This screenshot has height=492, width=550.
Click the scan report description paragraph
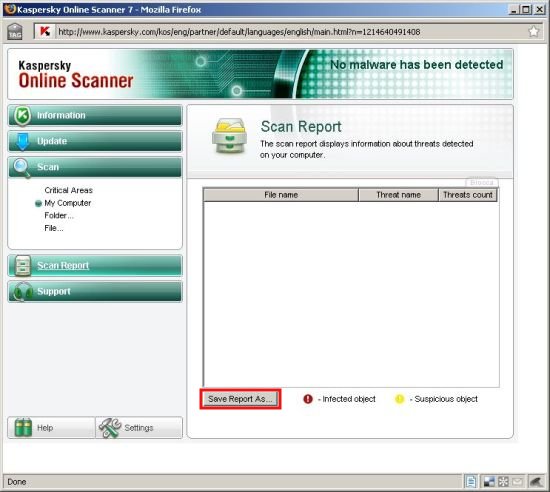point(367,149)
